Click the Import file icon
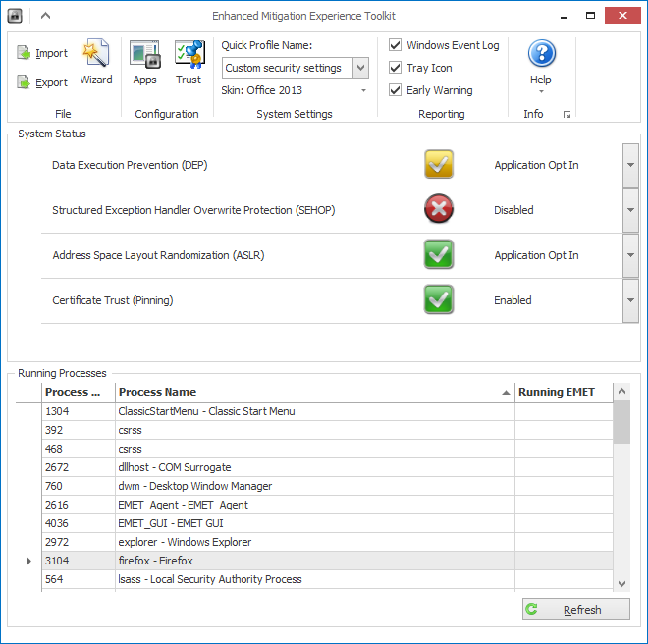Viewport: 648px width, 644px height. coord(24,53)
